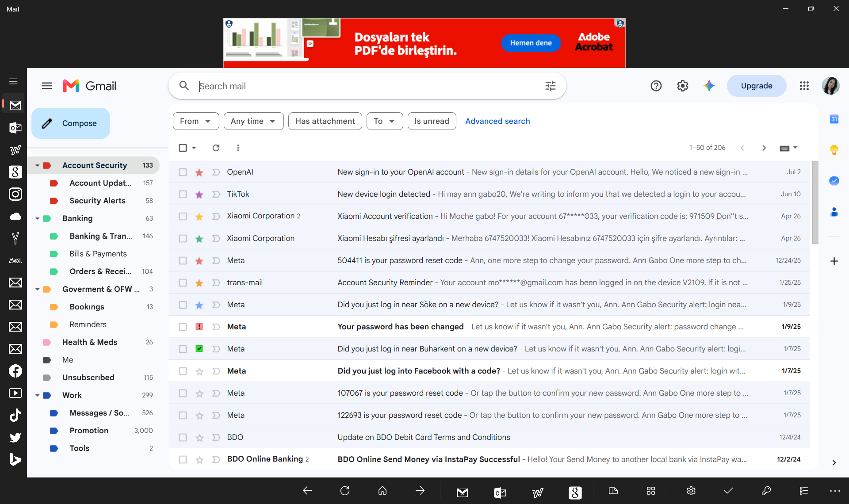
Task: Show search options filter icon
Action: (551, 86)
